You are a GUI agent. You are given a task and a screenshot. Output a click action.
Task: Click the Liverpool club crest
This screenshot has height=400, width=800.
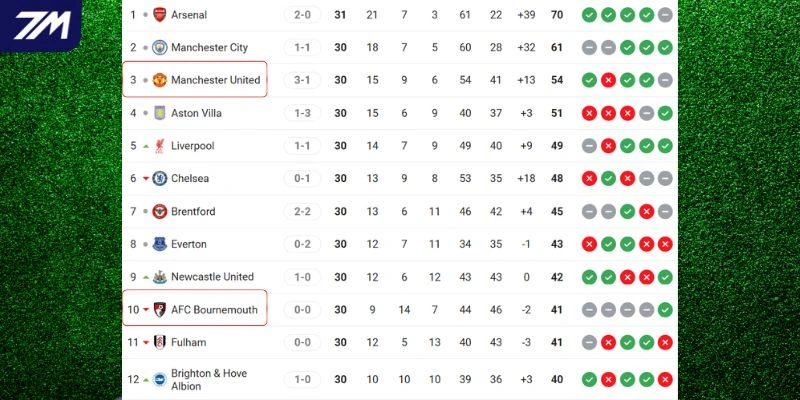point(160,146)
